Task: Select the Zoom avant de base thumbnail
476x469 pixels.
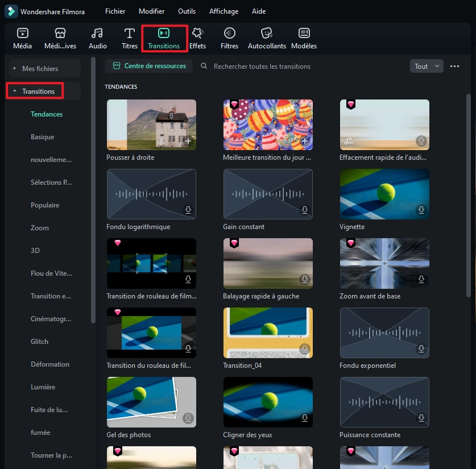Action: (x=384, y=263)
